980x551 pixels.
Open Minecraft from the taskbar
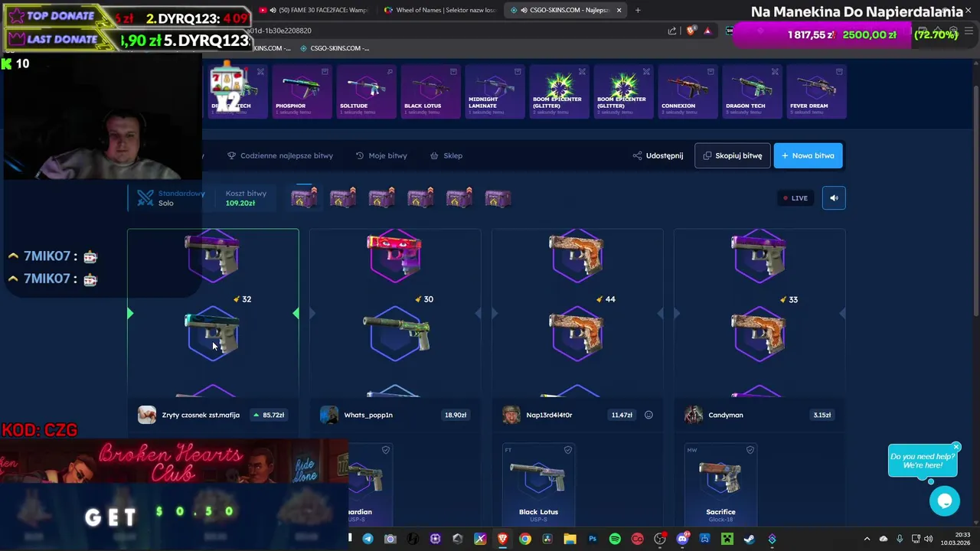pyautogui.click(x=727, y=539)
